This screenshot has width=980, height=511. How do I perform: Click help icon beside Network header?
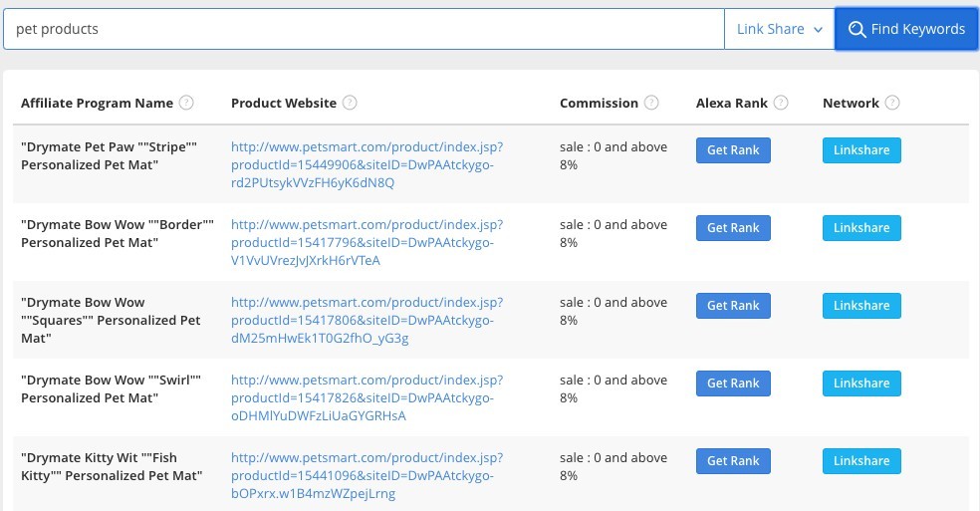point(892,103)
